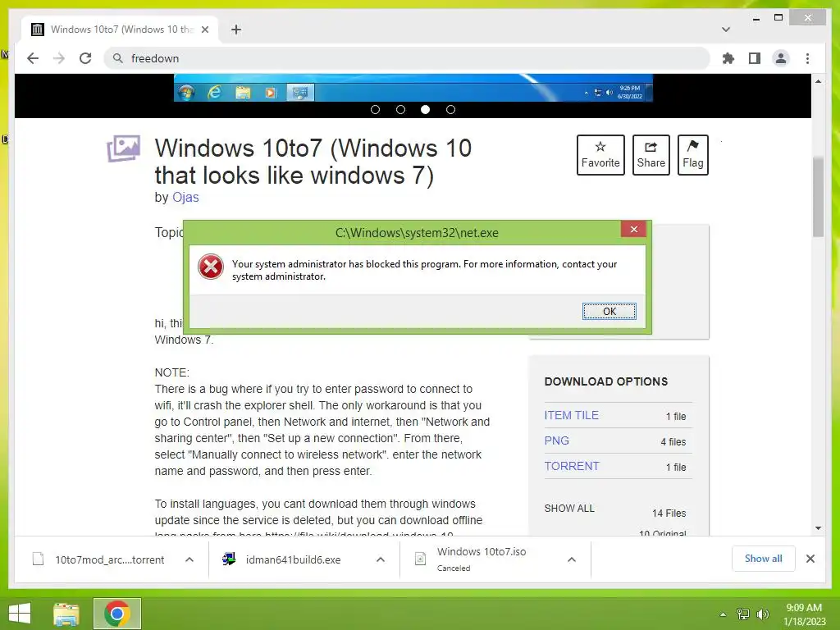This screenshot has width=840, height=630.
Task: Reload the page with the refresh icon
Action: [x=85, y=58]
